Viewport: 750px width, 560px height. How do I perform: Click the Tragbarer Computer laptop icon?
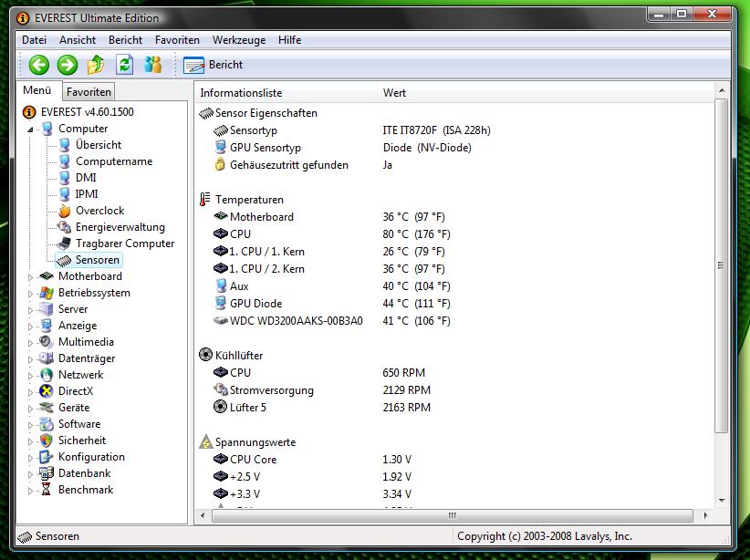(64, 244)
